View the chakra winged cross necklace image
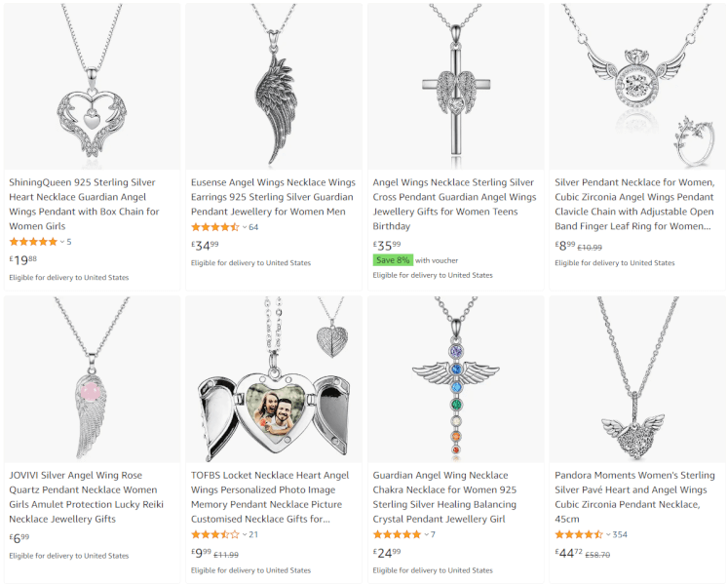This screenshot has width=728, height=585. [x=456, y=379]
